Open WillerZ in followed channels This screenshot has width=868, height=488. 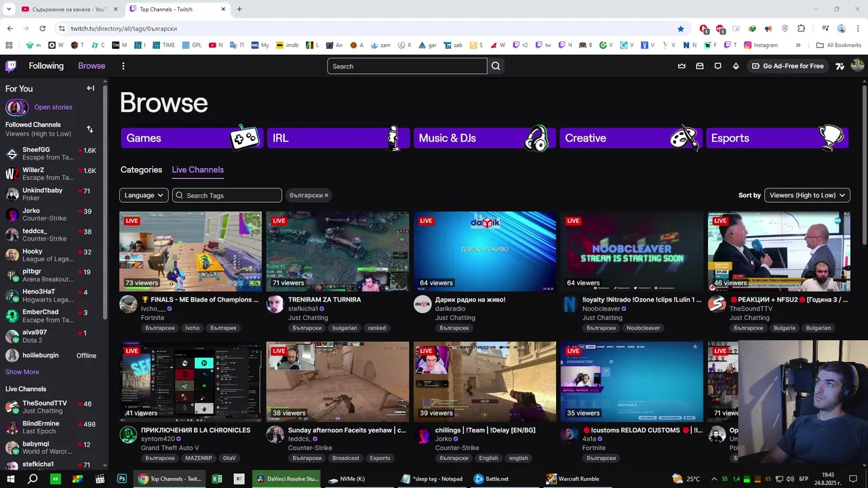tap(51, 174)
